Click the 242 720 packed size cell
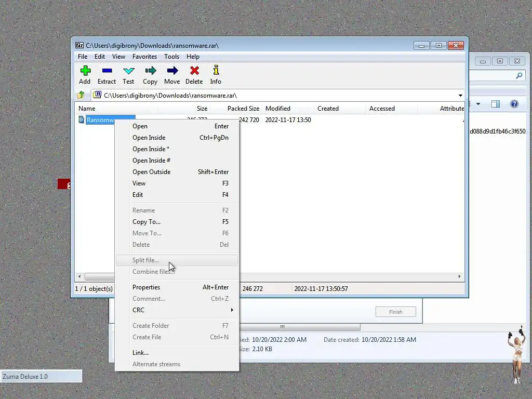532x399 pixels. tap(249, 120)
